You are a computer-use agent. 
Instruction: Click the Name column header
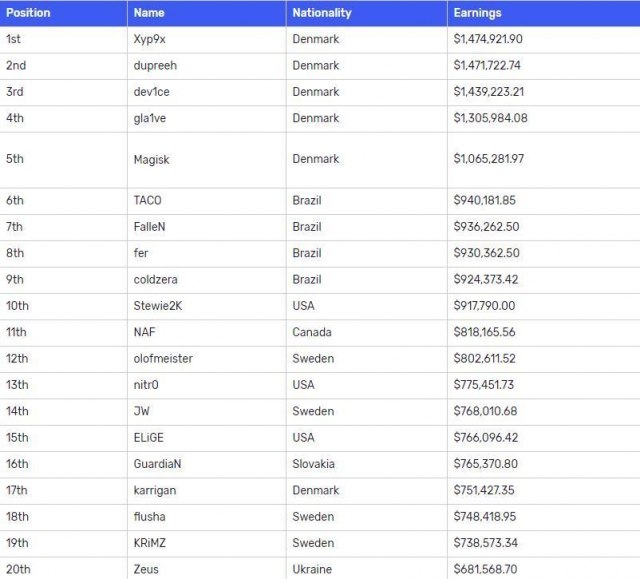coord(149,13)
